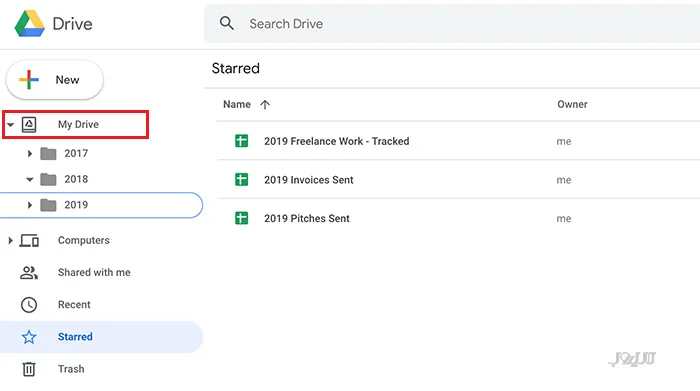Focus the Search Drive field

coord(452,24)
